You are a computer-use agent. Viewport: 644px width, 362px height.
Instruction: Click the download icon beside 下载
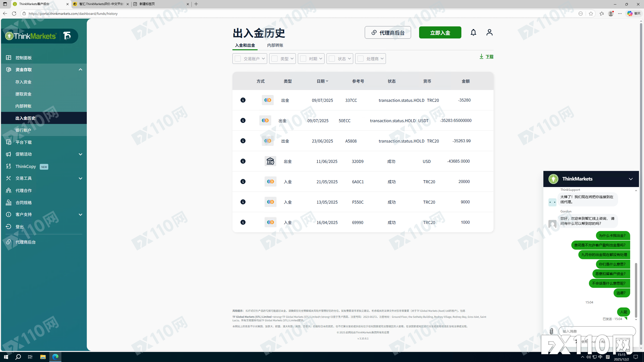click(481, 56)
